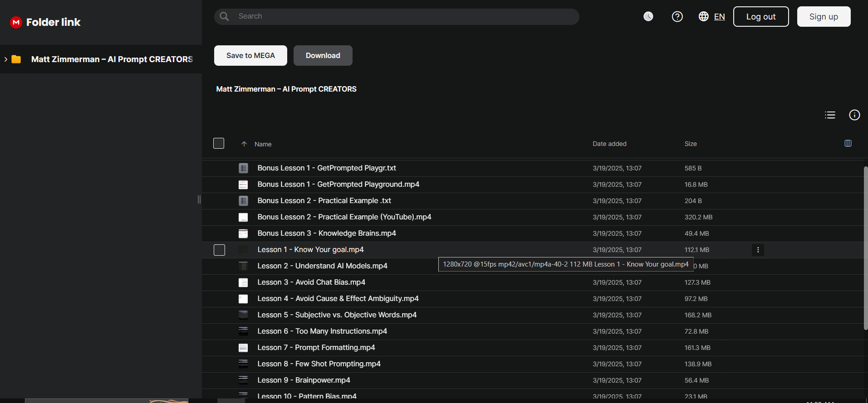The image size is (868, 403).
Task: Focus the Search input field
Action: pyautogui.click(x=397, y=16)
